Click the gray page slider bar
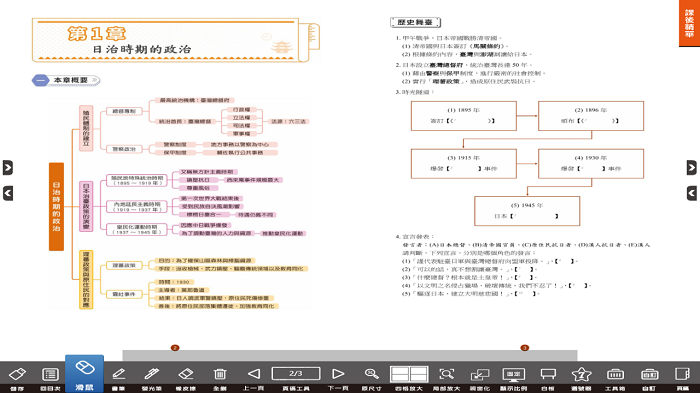The height and width of the screenshot is (393, 700). 350,355
